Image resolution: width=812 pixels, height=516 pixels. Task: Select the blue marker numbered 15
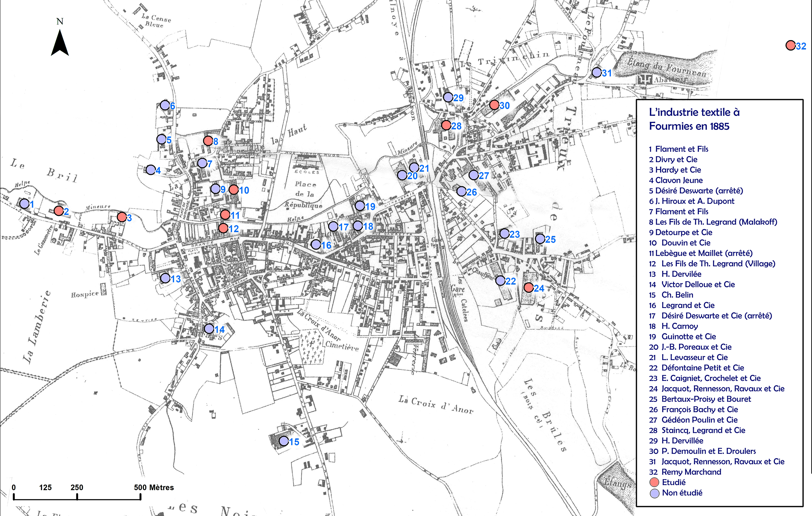(284, 441)
